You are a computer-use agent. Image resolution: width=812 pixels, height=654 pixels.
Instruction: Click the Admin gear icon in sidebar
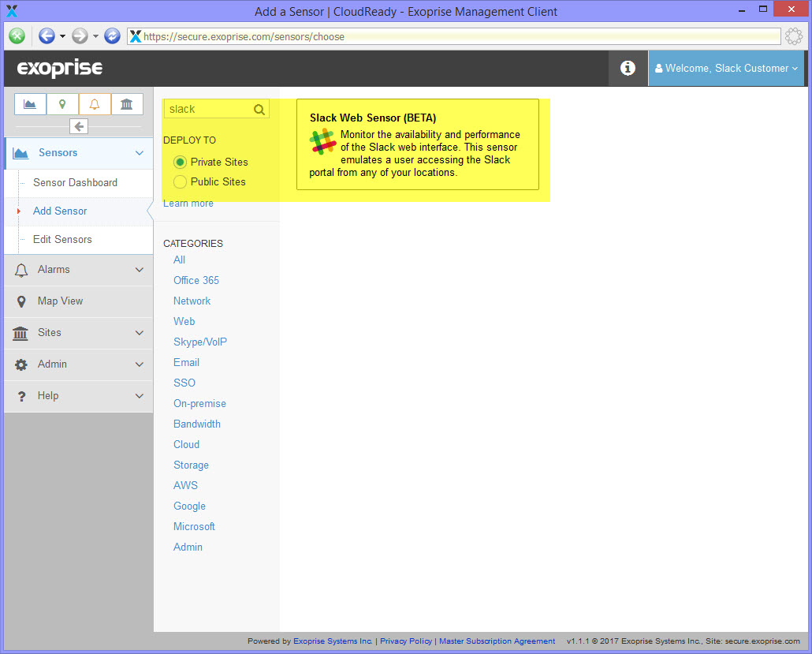pos(20,364)
